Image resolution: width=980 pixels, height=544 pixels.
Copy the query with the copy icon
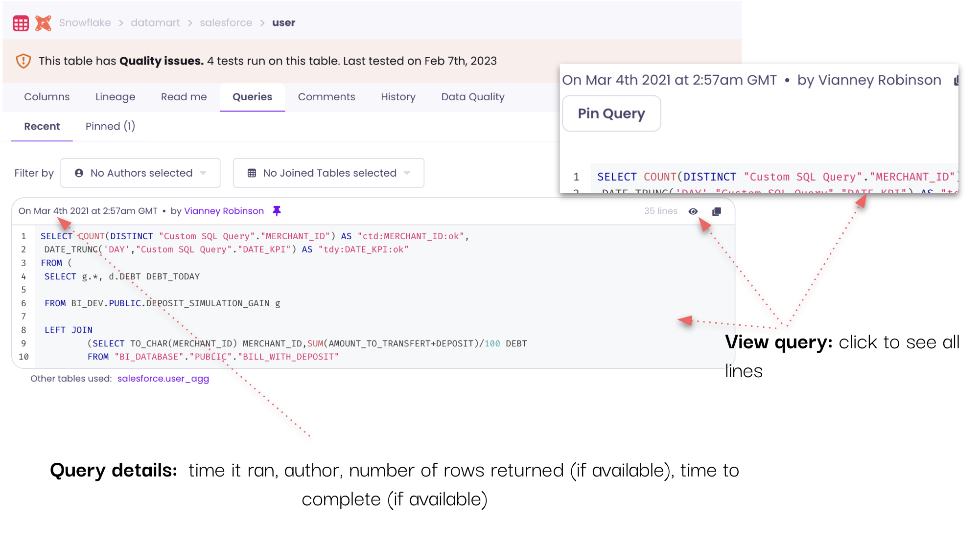coord(717,211)
